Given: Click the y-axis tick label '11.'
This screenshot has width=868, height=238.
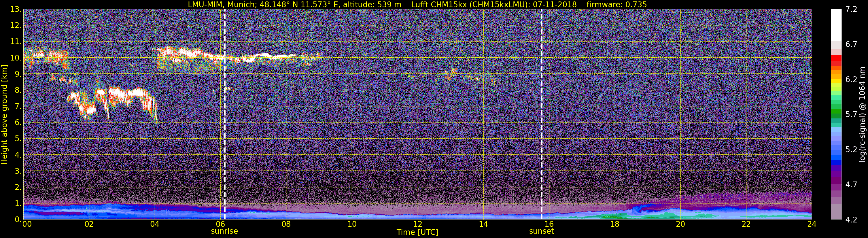Looking at the screenshot, I should pos(16,42).
